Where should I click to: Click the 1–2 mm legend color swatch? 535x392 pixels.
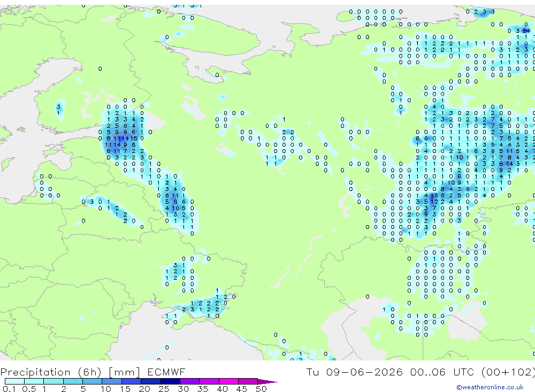pos(53,381)
